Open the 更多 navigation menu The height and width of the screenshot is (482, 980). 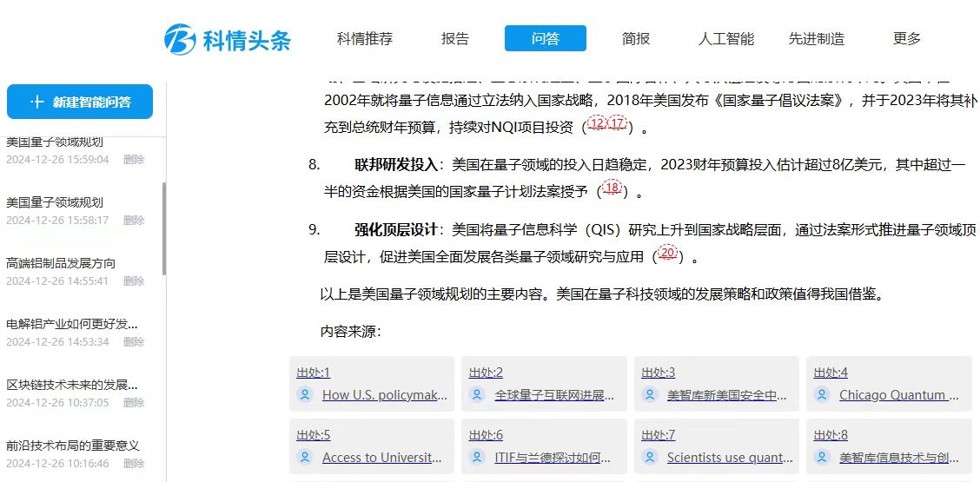click(x=906, y=38)
